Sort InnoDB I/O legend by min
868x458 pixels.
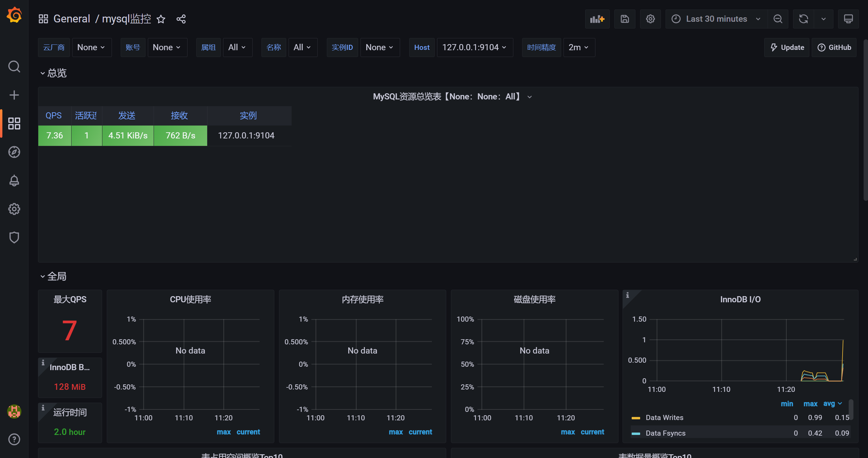[787, 404]
